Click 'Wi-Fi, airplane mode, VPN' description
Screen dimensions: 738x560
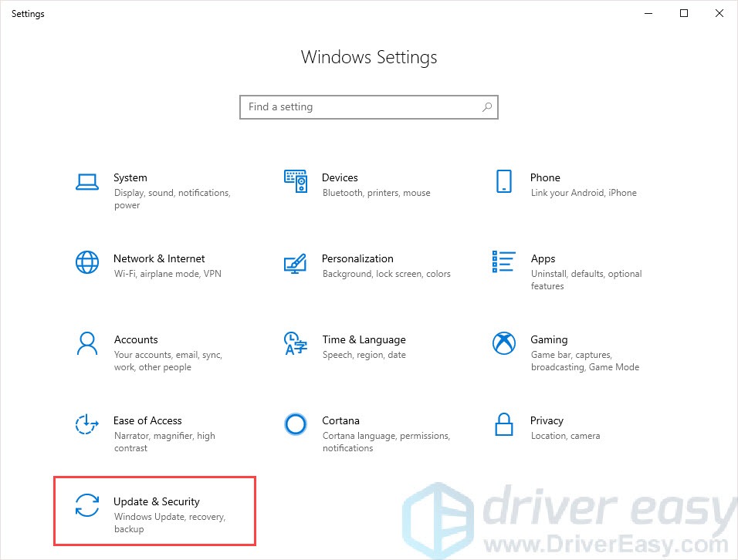click(x=168, y=274)
